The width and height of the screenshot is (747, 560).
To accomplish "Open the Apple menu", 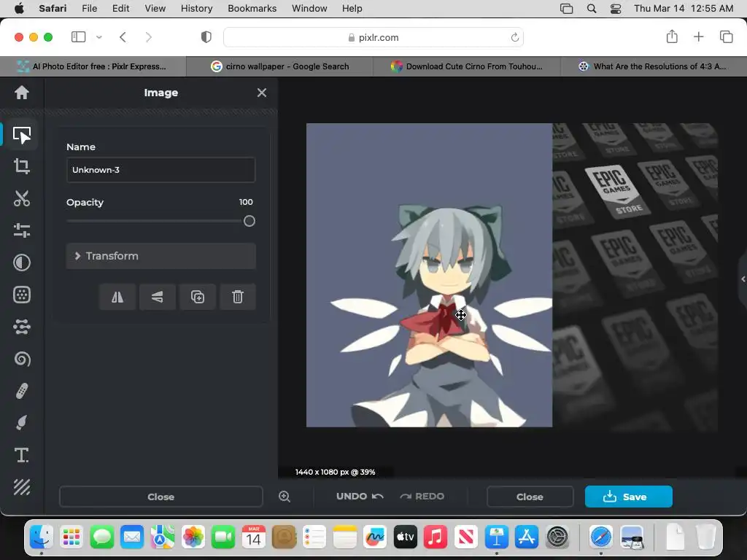I will coord(18,8).
